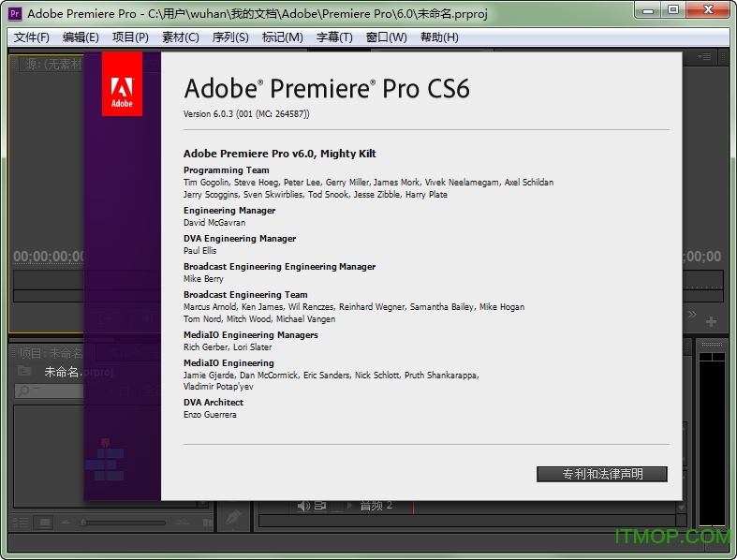Click the project panel search field
Viewport: 737px width, 560px height.
tap(50, 391)
